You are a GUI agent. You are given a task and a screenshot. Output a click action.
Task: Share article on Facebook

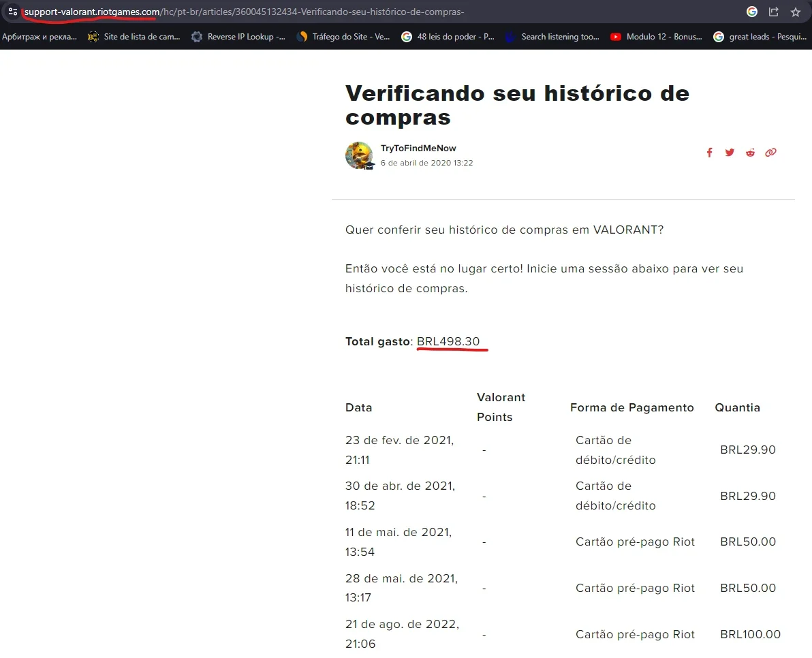pyautogui.click(x=709, y=152)
